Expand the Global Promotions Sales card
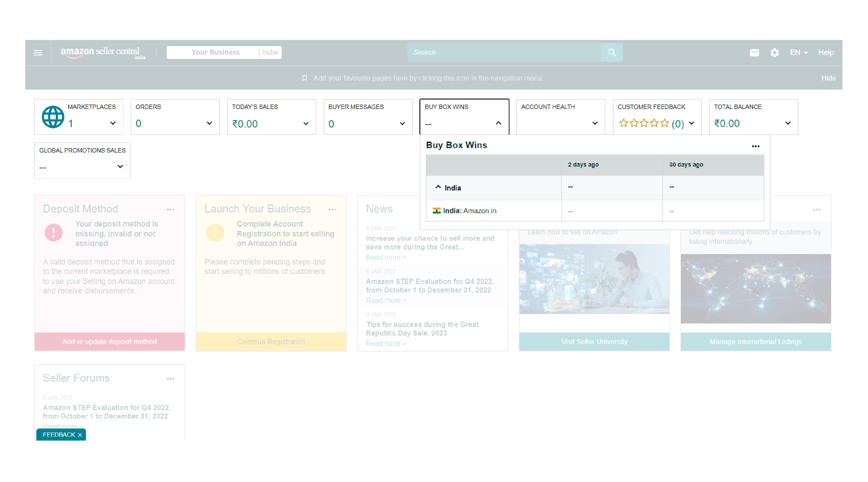 pos(120,167)
